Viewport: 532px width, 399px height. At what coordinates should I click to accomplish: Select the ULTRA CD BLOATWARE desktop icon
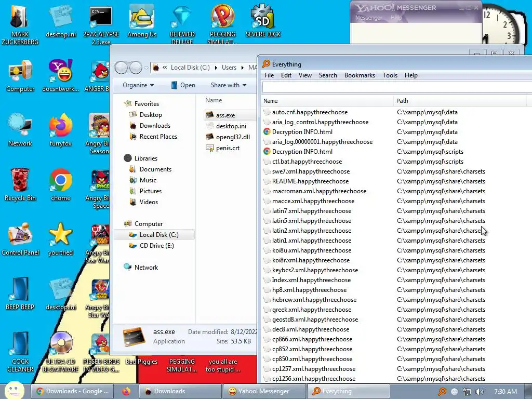60,351
